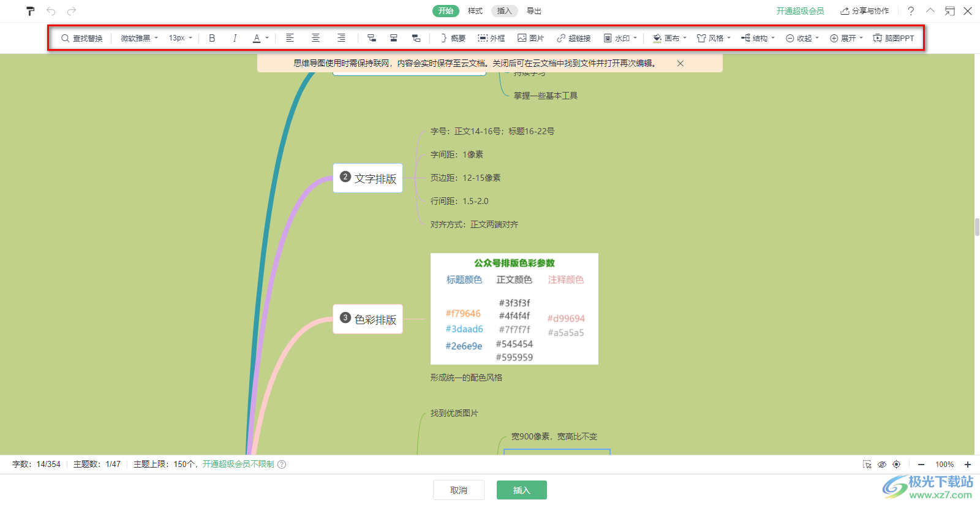Open the help question mark
Image resolution: width=980 pixels, height=505 pixels.
coord(911,11)
